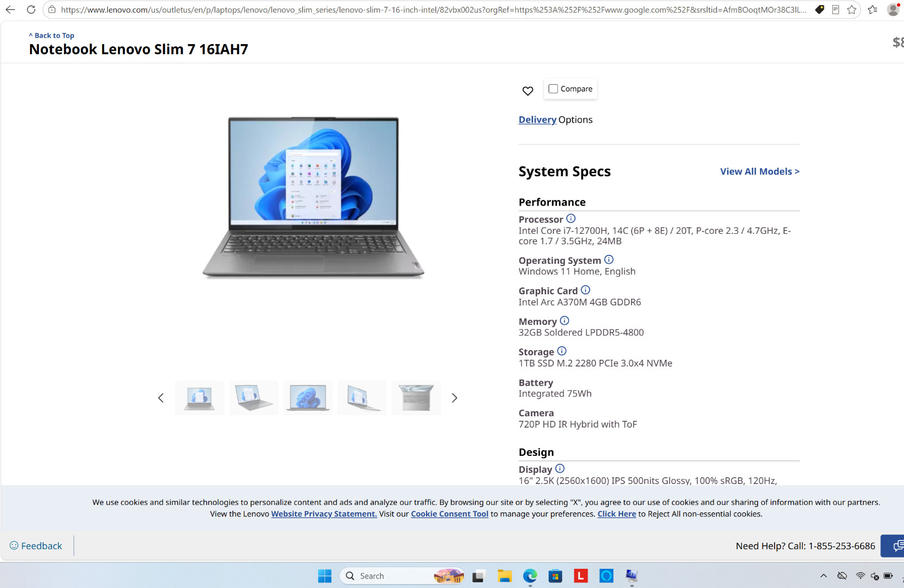Select the 'Integrated 75Wh' battery text
904x588 pixels.
pos(555,394)
